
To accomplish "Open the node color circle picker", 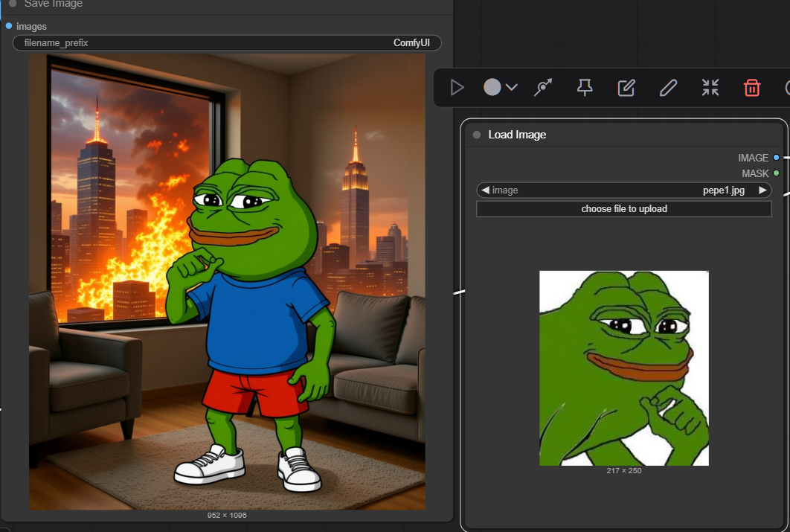I will pyautogui.click(x=492, y=87).
